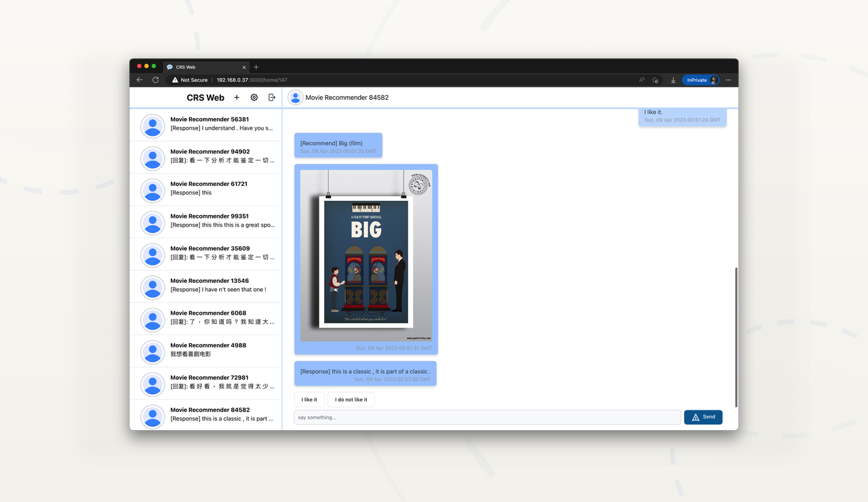
Task: Open settings with the gear icon
Action: click(254, 98)
